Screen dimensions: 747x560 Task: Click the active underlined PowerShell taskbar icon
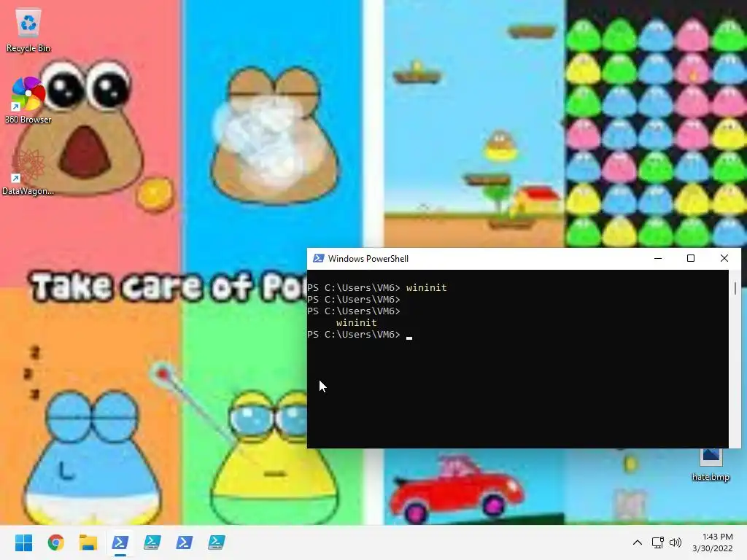point(120,542)
